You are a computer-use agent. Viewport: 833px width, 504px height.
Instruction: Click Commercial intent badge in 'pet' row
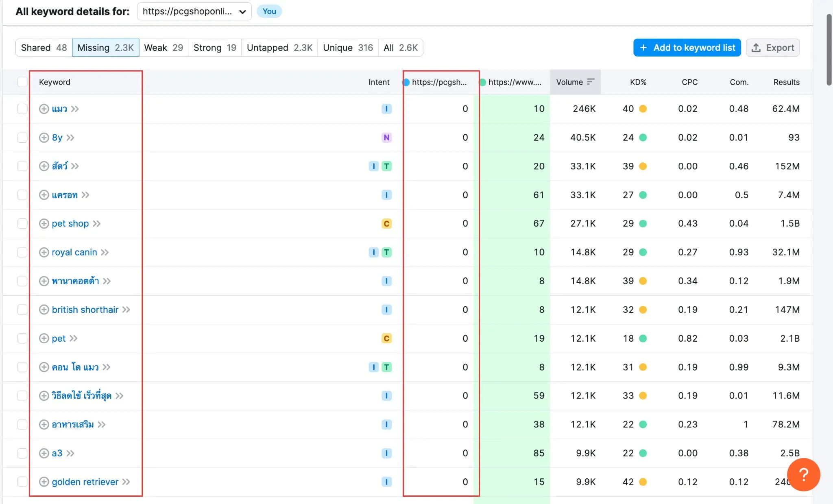(x=386, y=338)
